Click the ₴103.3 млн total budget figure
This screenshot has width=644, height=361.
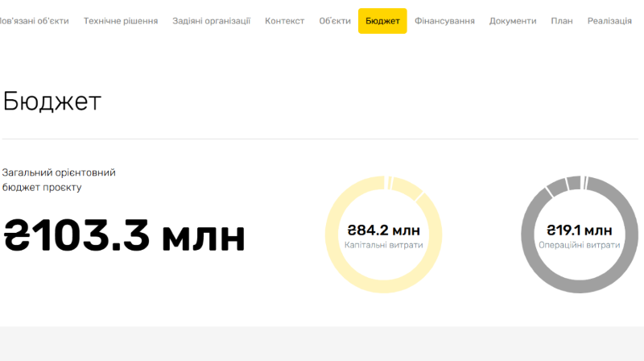pos(125,234)
